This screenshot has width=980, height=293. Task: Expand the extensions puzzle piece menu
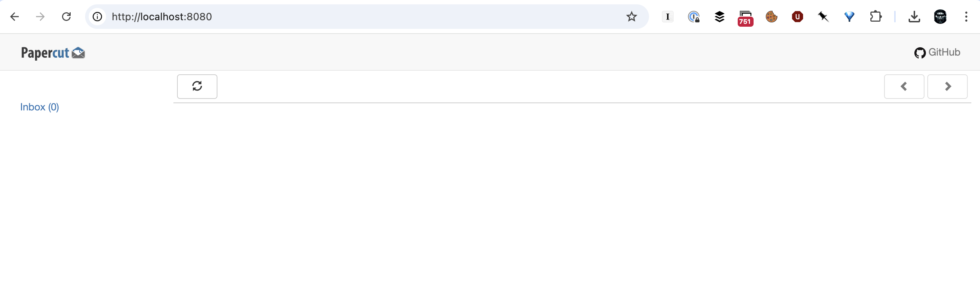(876, 17)
